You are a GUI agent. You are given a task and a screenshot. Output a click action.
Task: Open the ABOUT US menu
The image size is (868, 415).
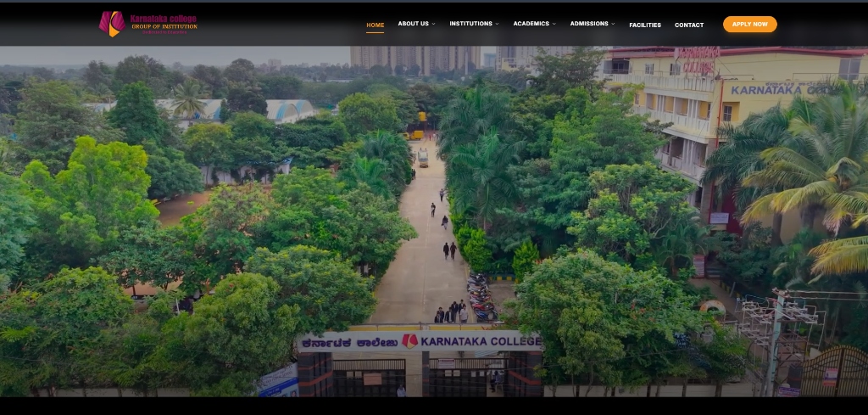[x=413, y=24]
